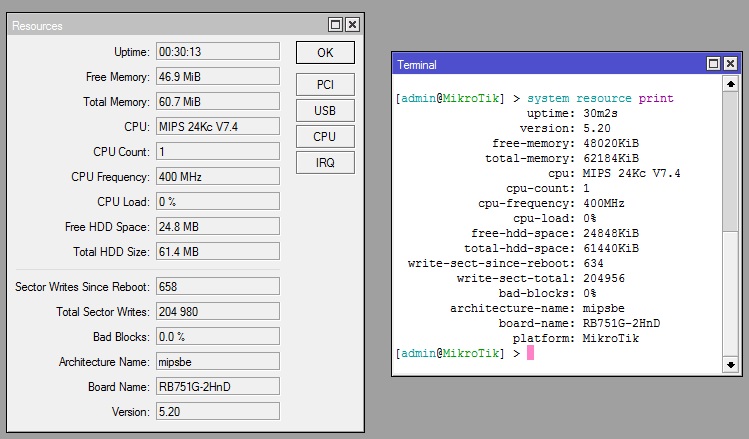The width and height of the screenshot is (749, 439).
Task: Open the PCI devices list
Action: (x=325, y=85)
